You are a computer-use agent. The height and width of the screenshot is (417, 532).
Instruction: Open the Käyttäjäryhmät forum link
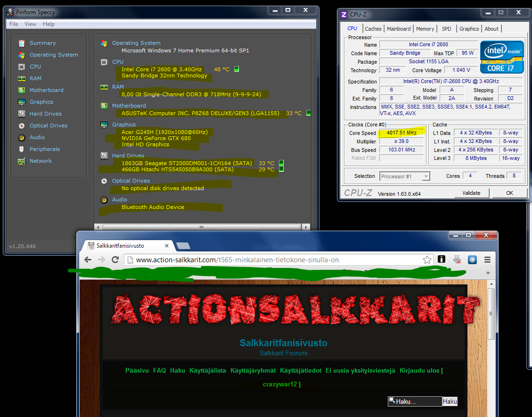click(253, 370)
